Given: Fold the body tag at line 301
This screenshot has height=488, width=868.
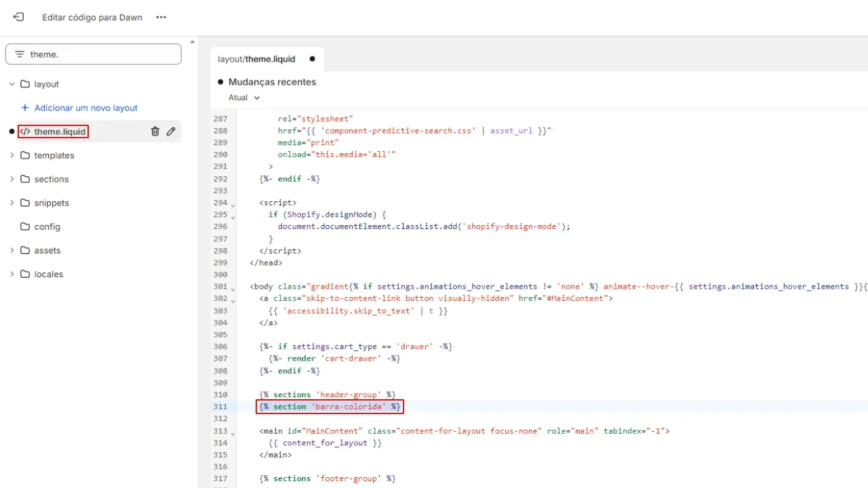Looking at the screenshot, I should 233,288.
